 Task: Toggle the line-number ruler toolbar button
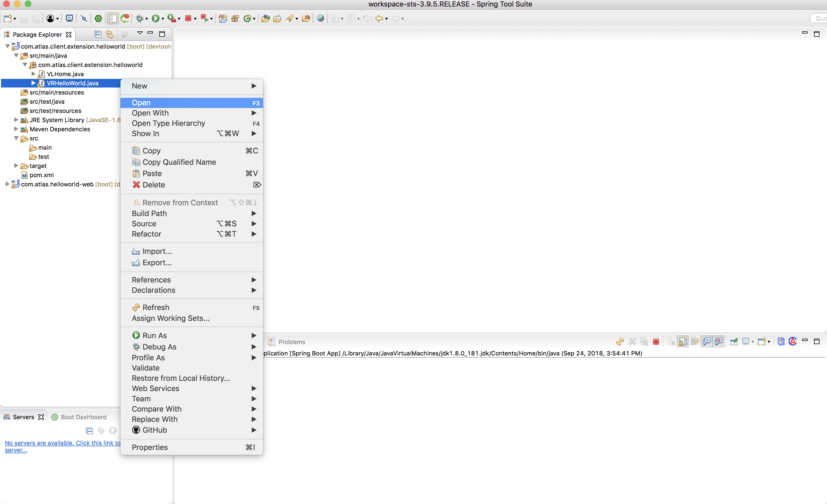pyautogui.click(x=112, y=18)
